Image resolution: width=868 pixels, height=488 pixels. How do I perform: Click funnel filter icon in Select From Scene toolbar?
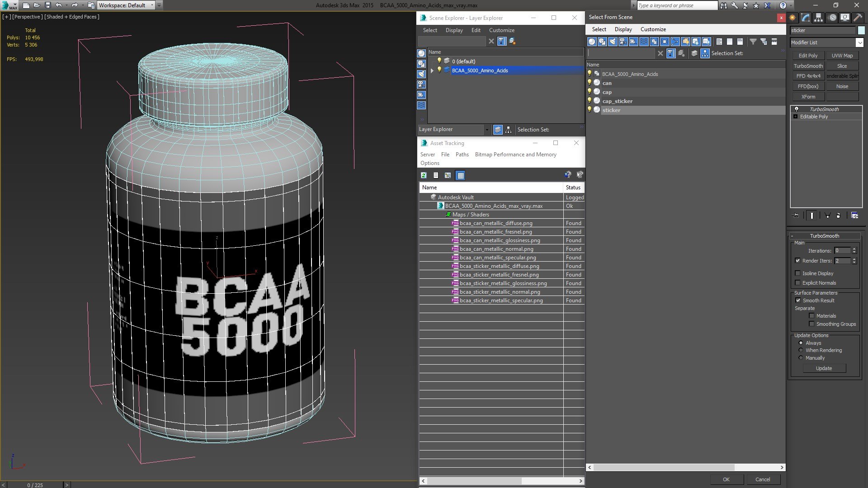tap(753, 42)
